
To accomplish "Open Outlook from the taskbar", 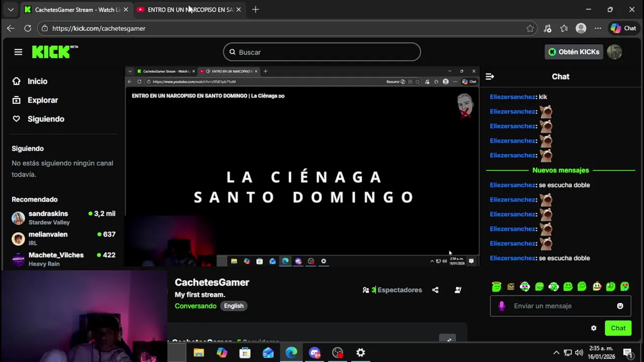I will point(268,352).
